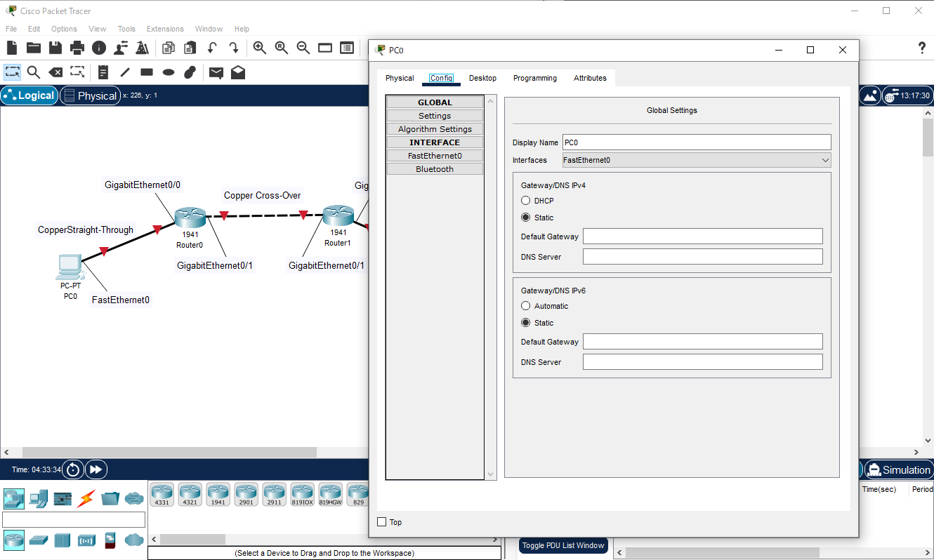This screenshot has width=934, height=560.
Task: Select IPv4 DHCP radio button
Action: 525,201
